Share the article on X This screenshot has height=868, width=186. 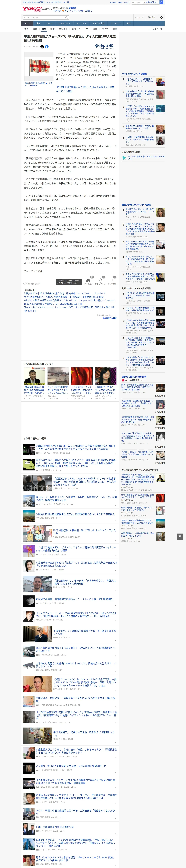coord(42,47)
